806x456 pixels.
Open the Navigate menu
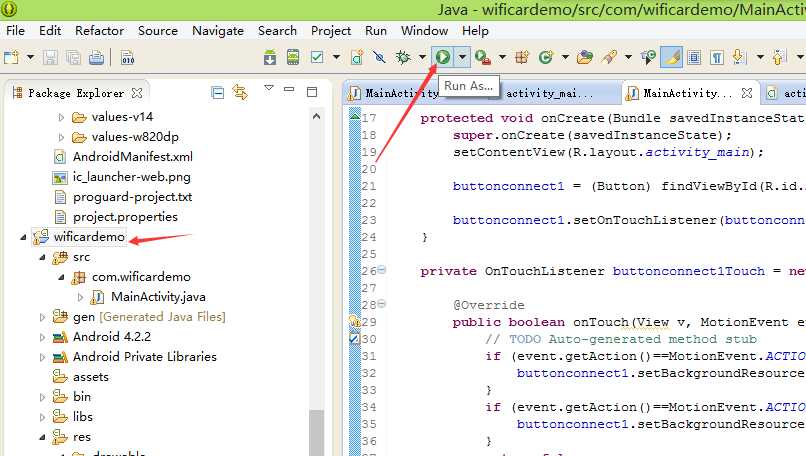pos(218,31)
